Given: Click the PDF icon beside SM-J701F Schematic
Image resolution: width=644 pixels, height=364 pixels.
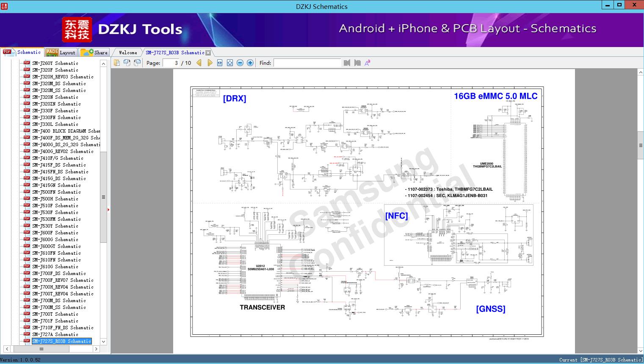Looking at the screenshot, I should click(x=27, y=320).
